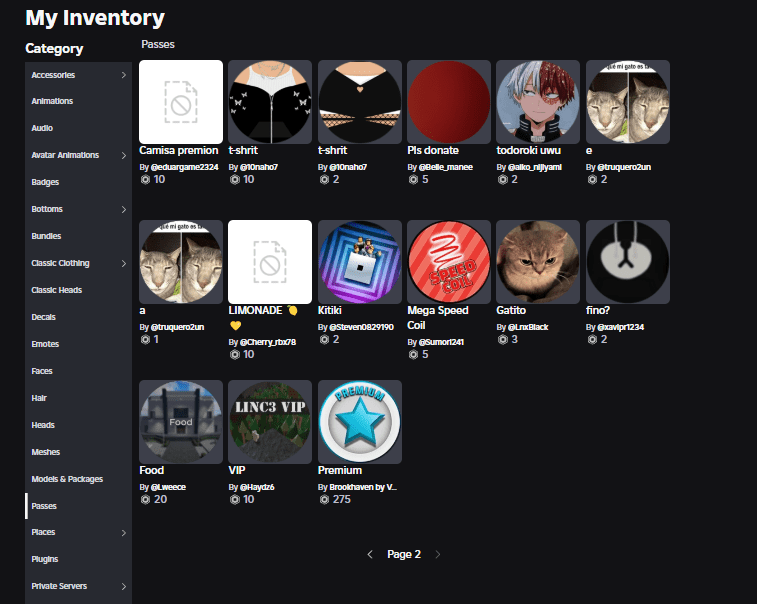Open the Mega Speed Coil pass icon
The image size is (757, 604).
[x=448, y=262]
